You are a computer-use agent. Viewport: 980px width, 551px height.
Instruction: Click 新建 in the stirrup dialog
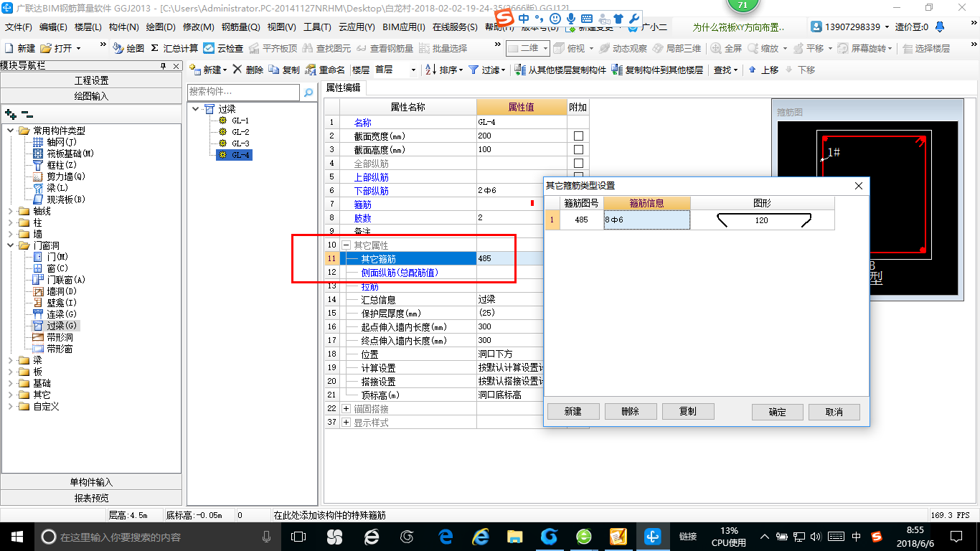[573, 411]
